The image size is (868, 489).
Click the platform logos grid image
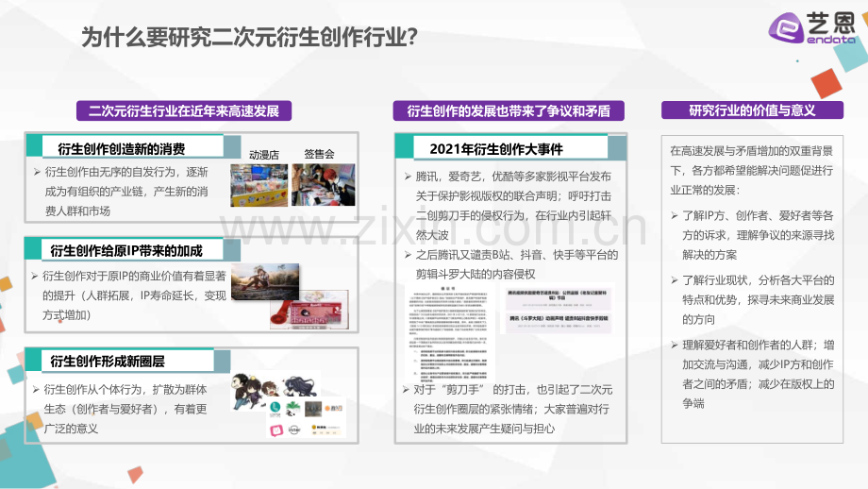[x=306, y=418]
